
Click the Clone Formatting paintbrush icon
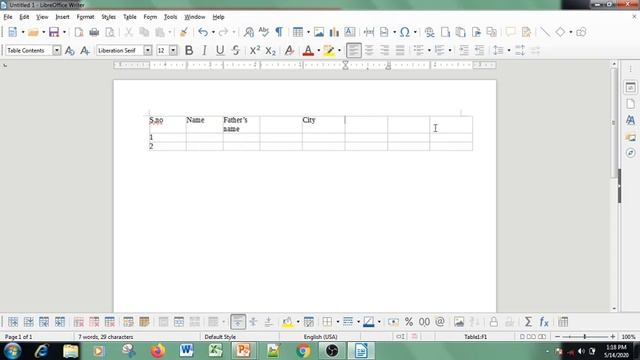click(x=184, y=32)
